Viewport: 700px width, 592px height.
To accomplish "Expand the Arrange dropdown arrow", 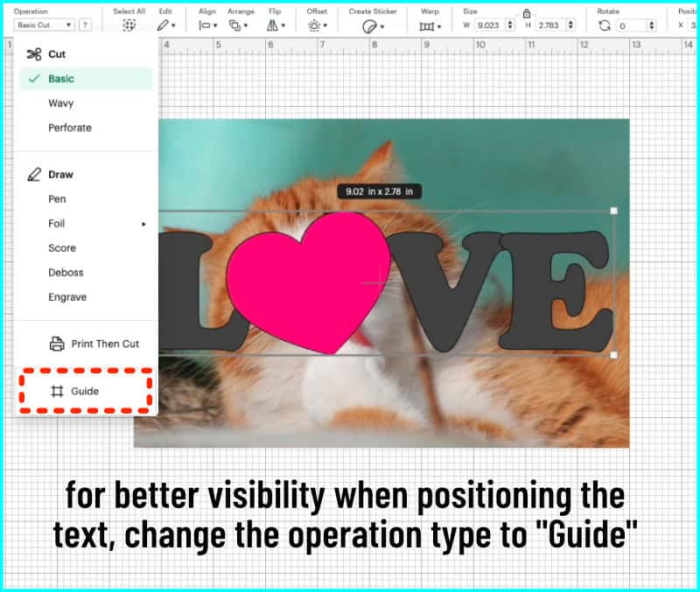I will (x=246, y=26).
